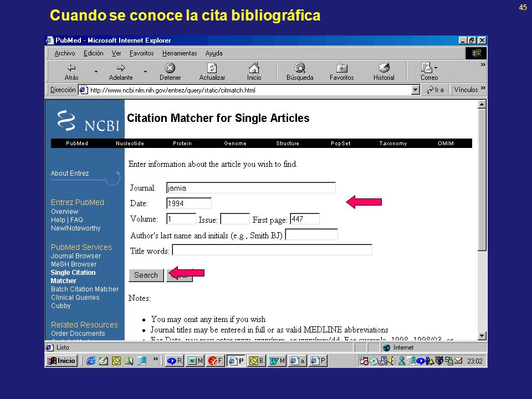Screen dimensions: 532x399
Task: Open the Archivo menu
Action: tap(65, 53)
